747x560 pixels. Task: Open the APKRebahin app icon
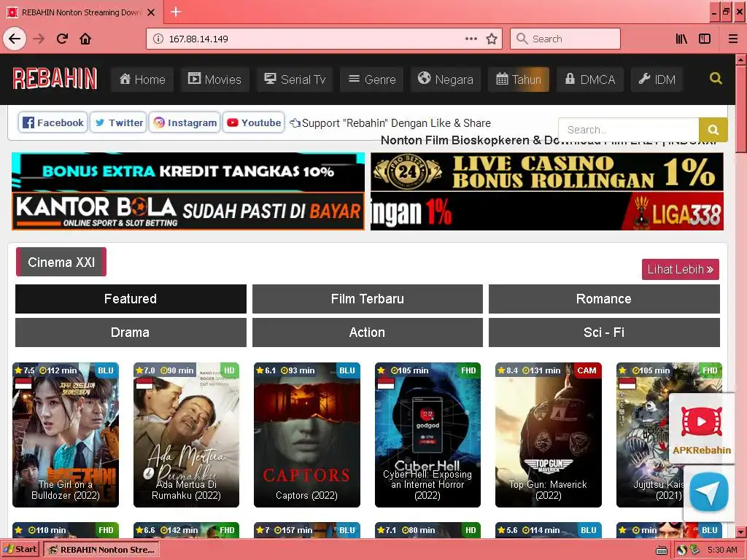point(701,429)
